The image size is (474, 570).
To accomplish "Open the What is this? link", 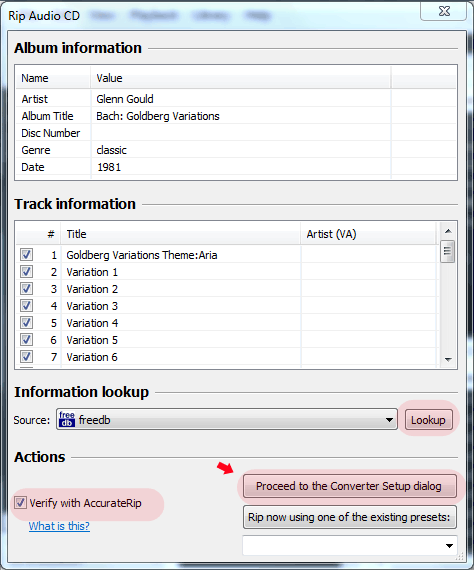I will (59, 526).
